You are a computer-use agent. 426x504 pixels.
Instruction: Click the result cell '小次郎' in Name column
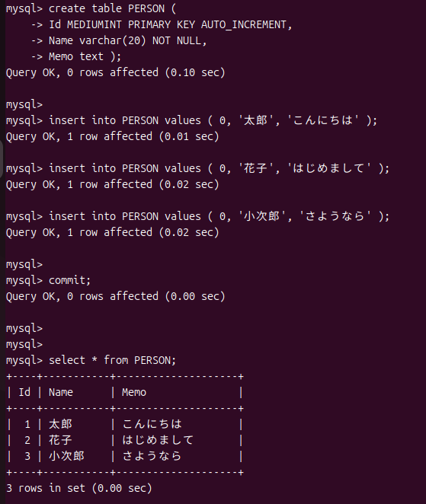point(66,457)
